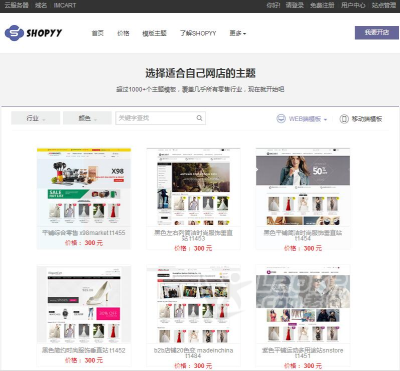The image size is (400, 371).
Task: Click 请登录 link
Action: [295, 5]
